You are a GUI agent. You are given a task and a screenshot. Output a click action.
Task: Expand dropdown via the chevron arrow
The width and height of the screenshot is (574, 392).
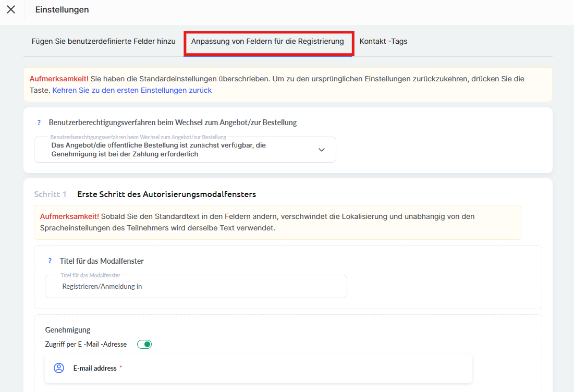322,150
